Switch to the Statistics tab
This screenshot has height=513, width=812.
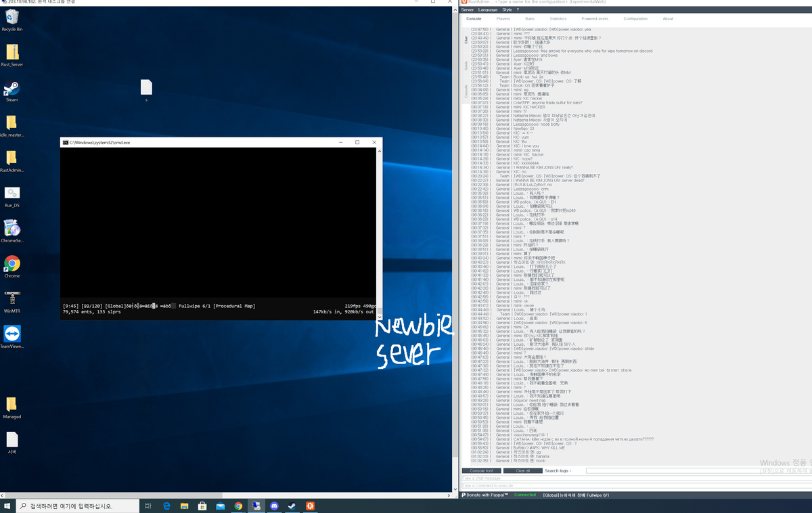click(558, 19)
